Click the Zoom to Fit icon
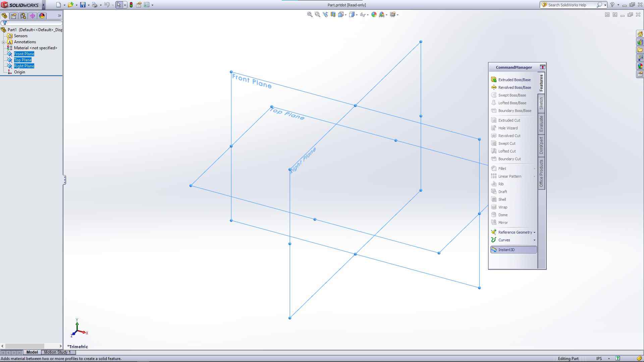The width and height of the screenshot is (644, 362). (310, 14)
